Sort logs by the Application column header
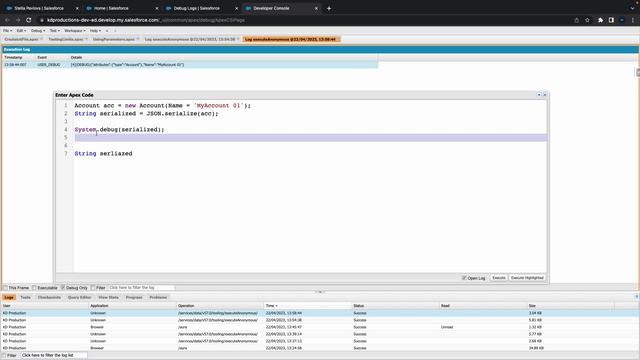The image size is (640, 360). click(x=132, y=306)
